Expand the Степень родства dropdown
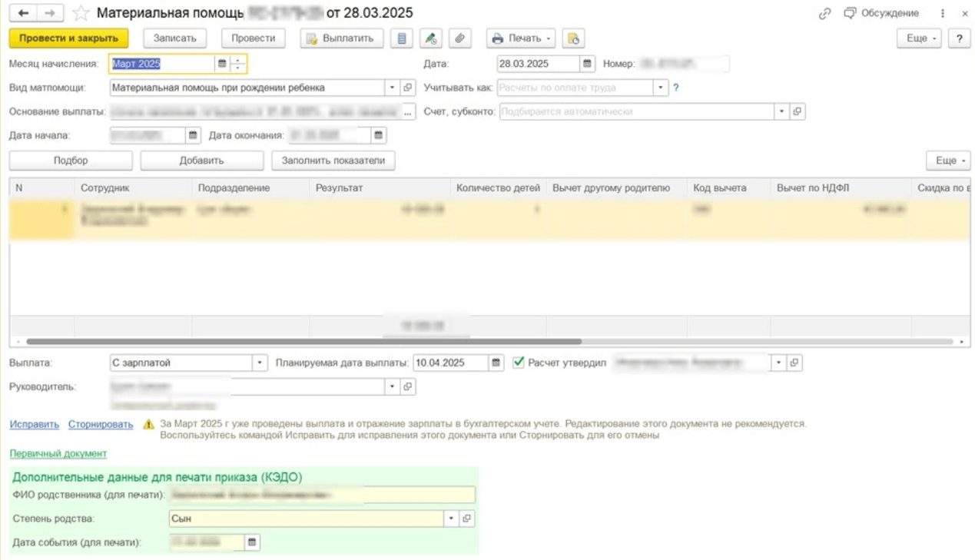This screenshot has height=560, width=975. click(451, 519)
